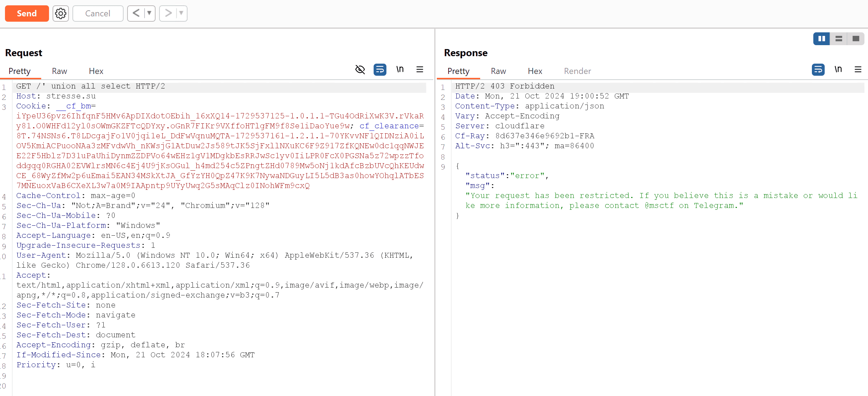Go forward to next request in history
The width and height of the screenshot is (868, 396).
[168, 14]
